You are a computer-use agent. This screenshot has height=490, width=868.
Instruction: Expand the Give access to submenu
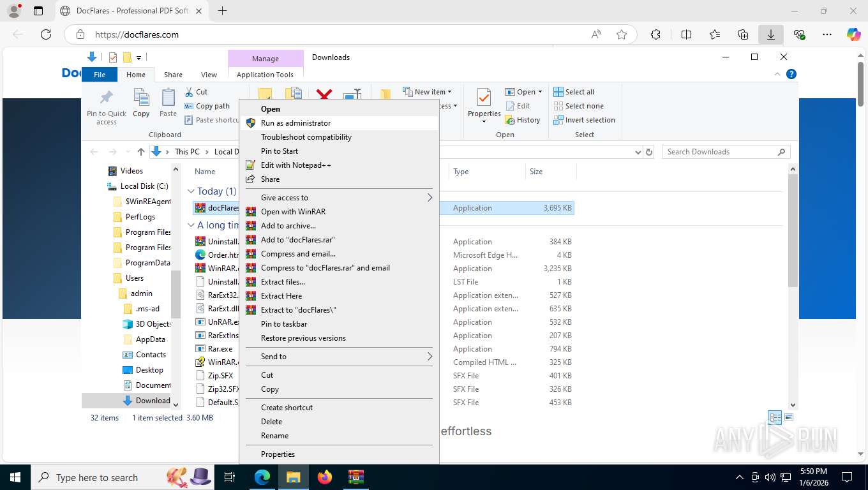tap(339, 198)
